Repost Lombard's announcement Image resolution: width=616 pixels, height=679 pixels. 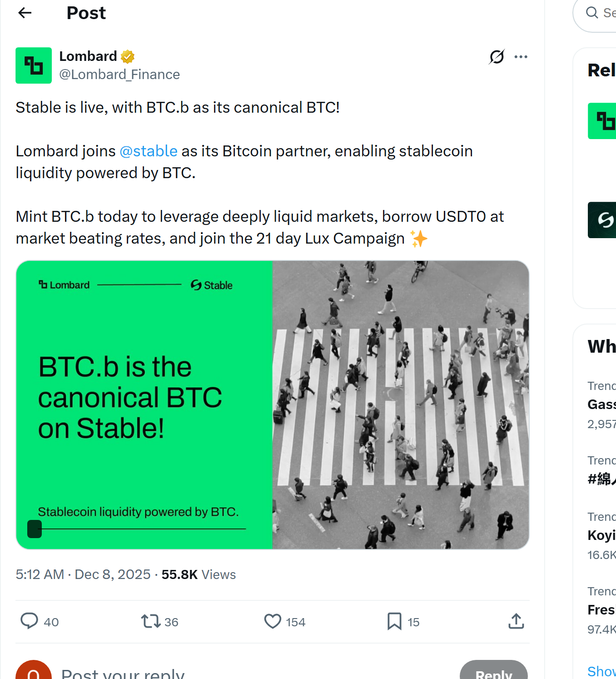coord(150,621)
